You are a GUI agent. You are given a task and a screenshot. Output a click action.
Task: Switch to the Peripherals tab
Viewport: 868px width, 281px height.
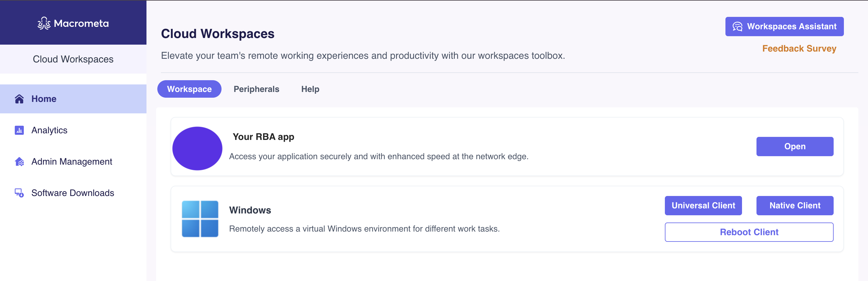click(x=256, y=89)
